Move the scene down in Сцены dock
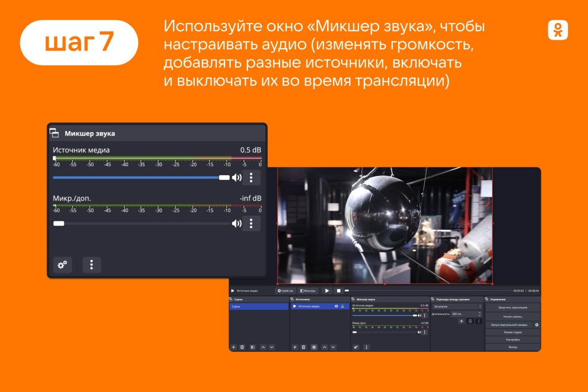This screenshot has height=392, width=588. (272, 347)
